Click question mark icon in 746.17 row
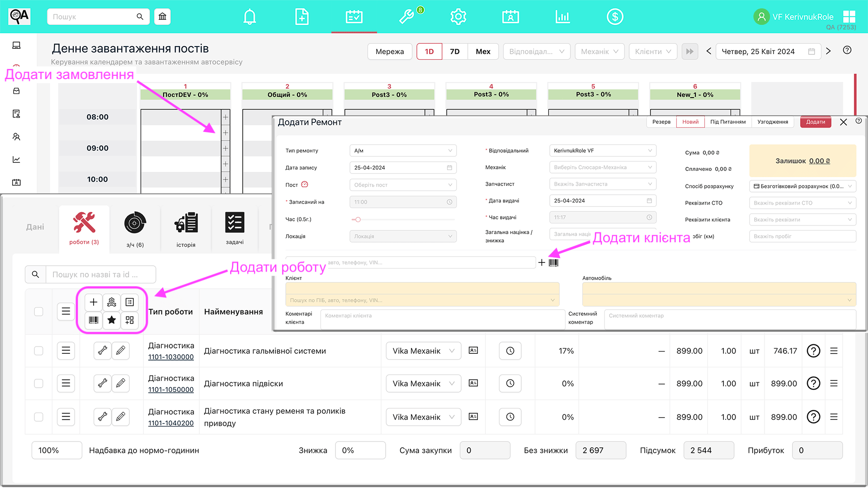The height and width of the screenshot is (488, 868). (813, 351)
